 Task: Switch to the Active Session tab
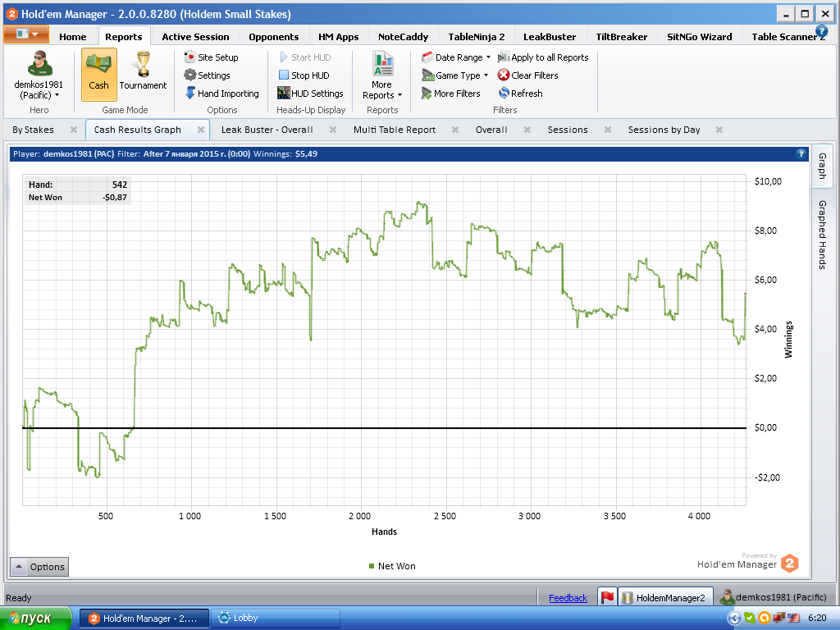point(195,36)
